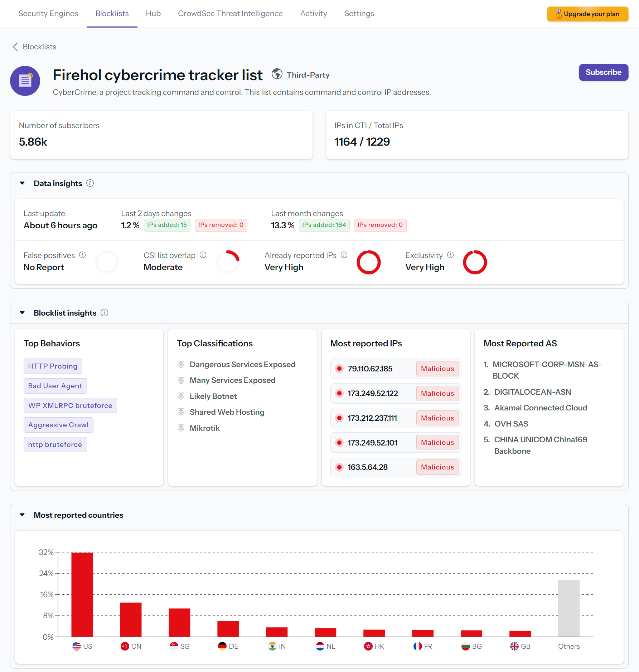Show Blocklist insights info icon
Screen dimensions: 639x672
[x=105, y=313]
